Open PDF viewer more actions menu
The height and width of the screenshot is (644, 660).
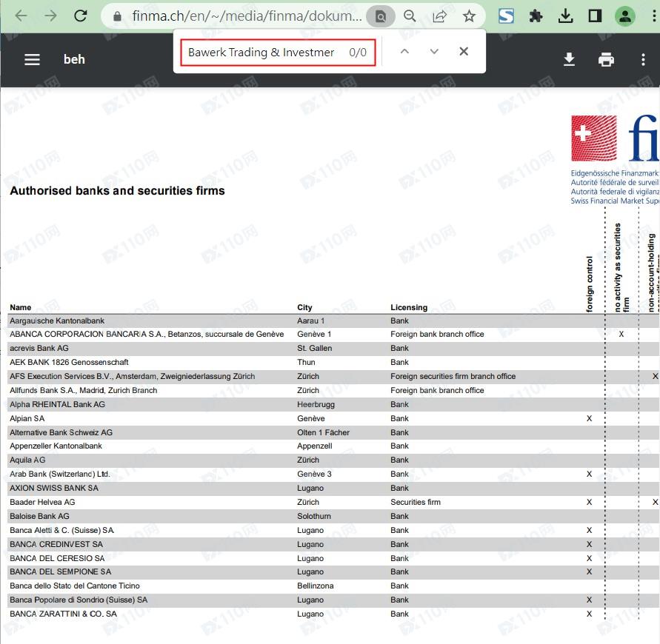click(642, 59)
